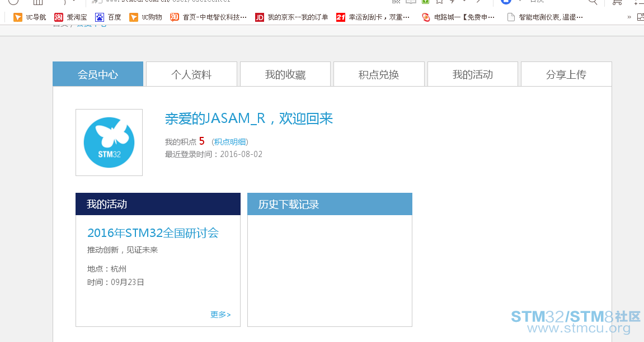644x342 pixels.
Task: Switch to the 我的收藏 tab
Action: (285, 74)
